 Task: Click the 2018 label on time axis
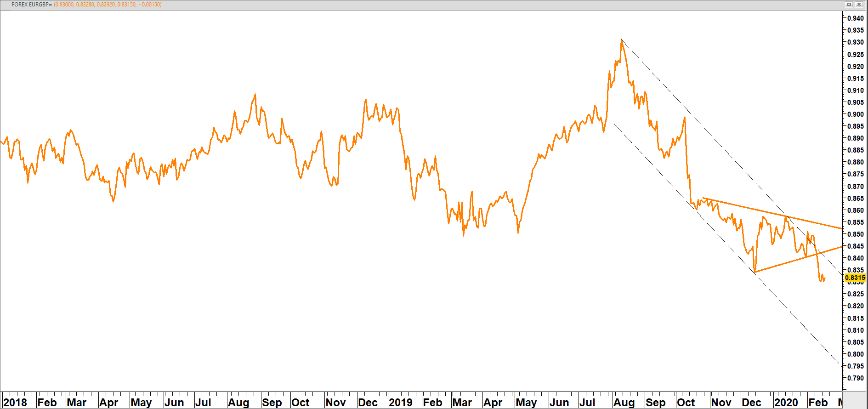click(15, 403)
